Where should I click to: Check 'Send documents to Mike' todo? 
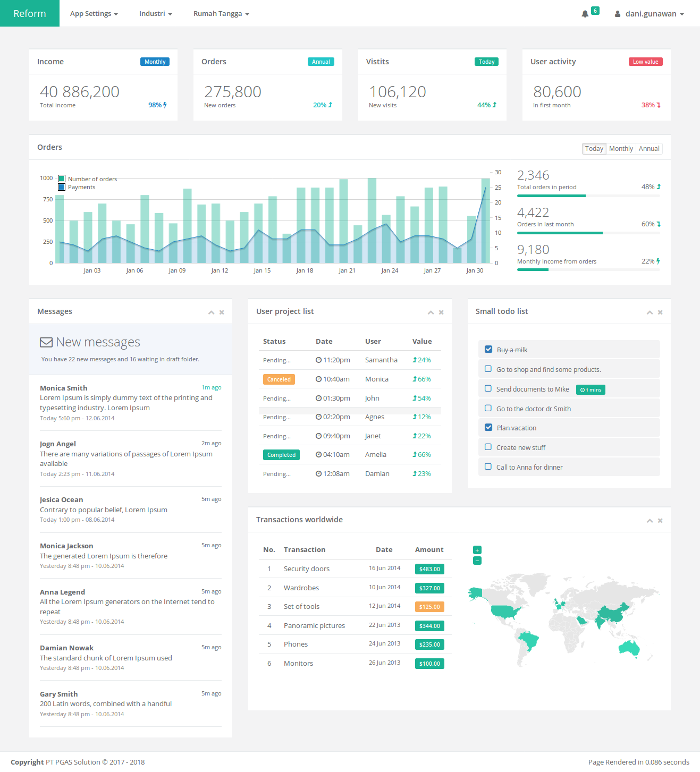(488, 388)
